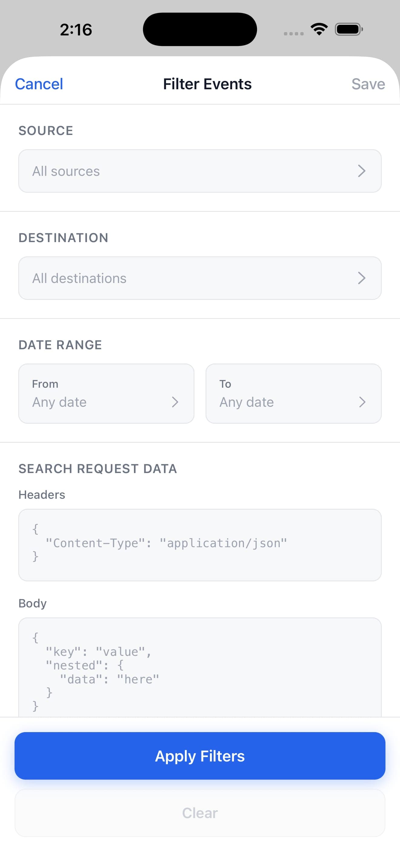Tap the chevron arrow in the From date box
Image resolution: width=400 pixels, height=868 pixels.
pyautogui.click(x=175, y=402)
